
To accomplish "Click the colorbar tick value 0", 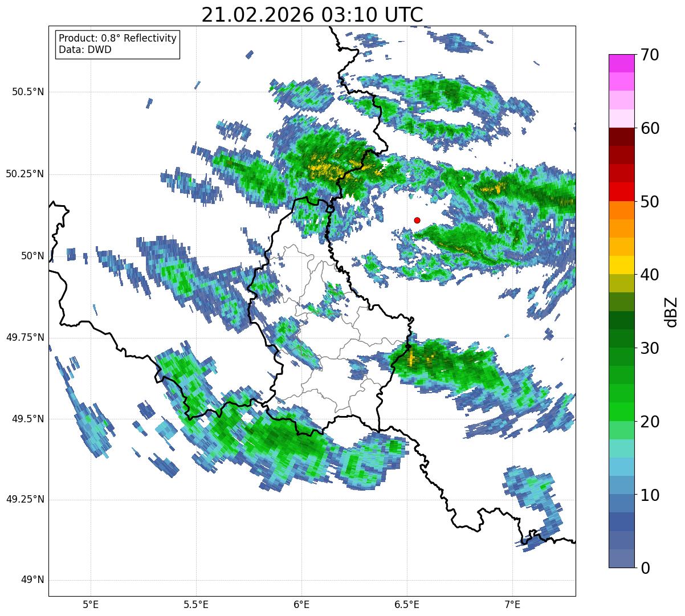I will pyautogui.click(x=645, y=568).
